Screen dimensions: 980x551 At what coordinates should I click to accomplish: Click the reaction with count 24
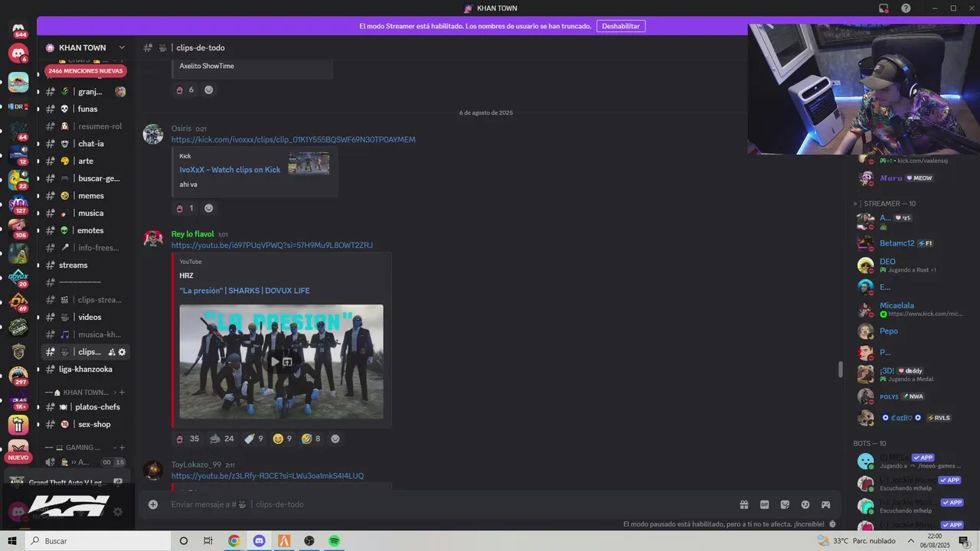(222, 439)
